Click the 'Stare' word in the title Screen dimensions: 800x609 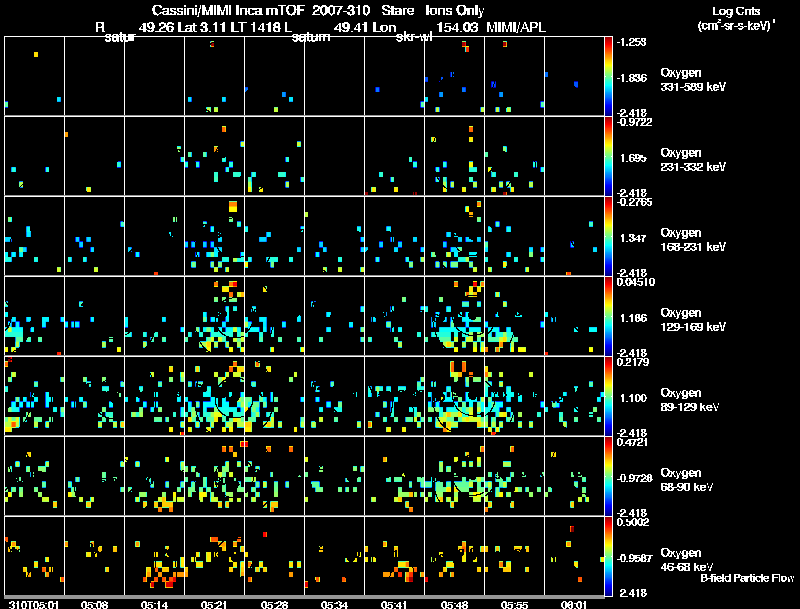397,11
